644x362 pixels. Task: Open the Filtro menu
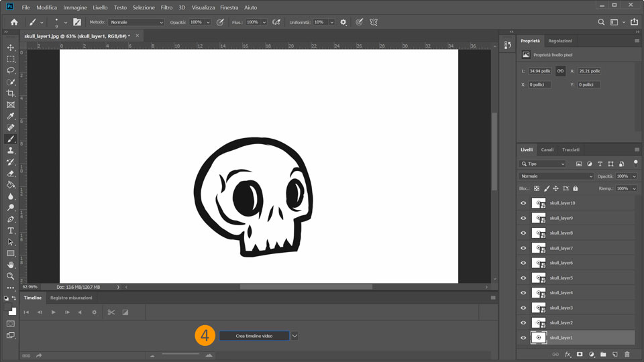tap(166, 7)
